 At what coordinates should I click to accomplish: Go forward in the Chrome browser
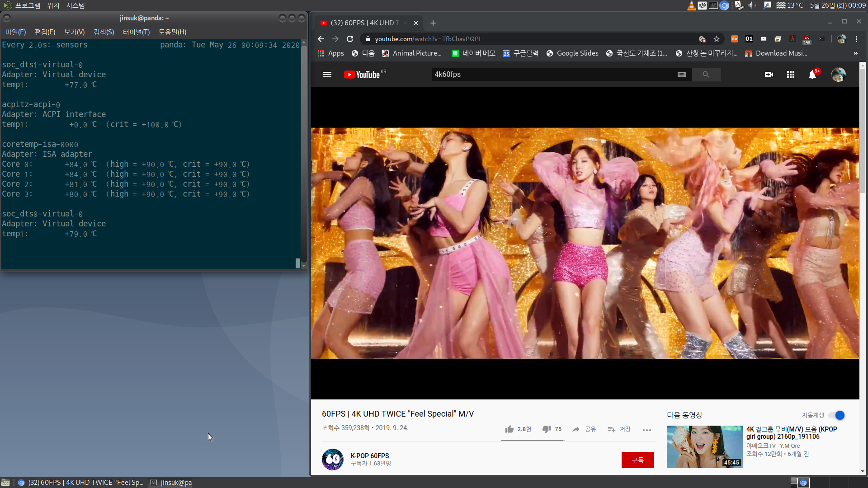pyautogui.click(x=335, y=39)
